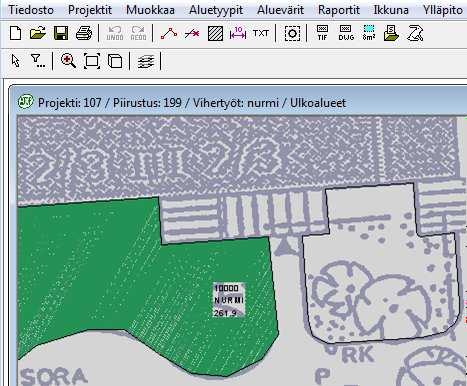
Task: Save using the floppy disk icon
Action: click(x=61, y=33)
